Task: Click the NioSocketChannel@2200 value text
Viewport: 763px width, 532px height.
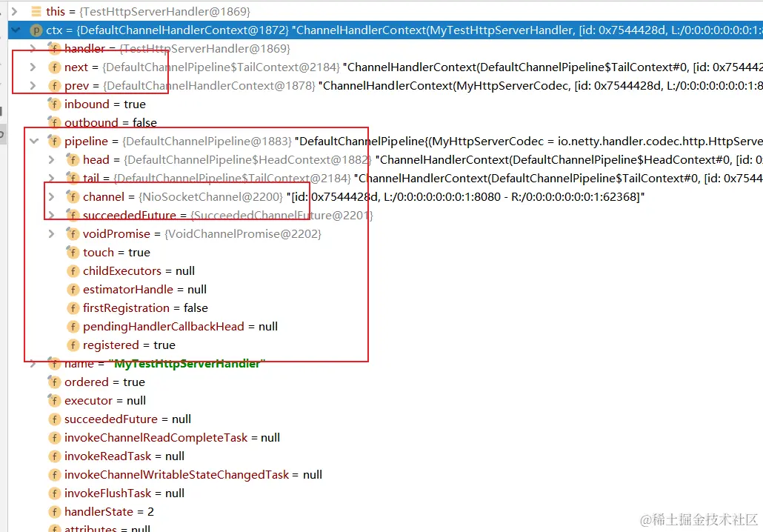Action: pyautogui.click(x=210, y=196)
